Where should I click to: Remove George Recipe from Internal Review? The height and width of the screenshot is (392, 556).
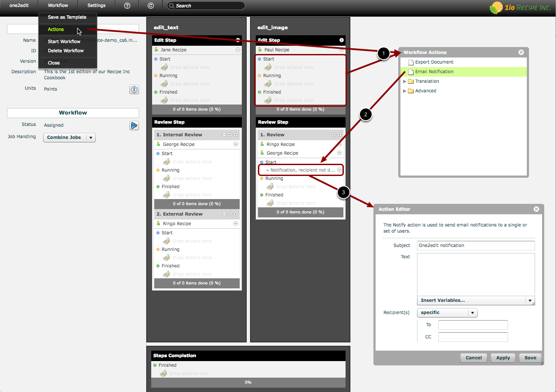pos(236,144)
